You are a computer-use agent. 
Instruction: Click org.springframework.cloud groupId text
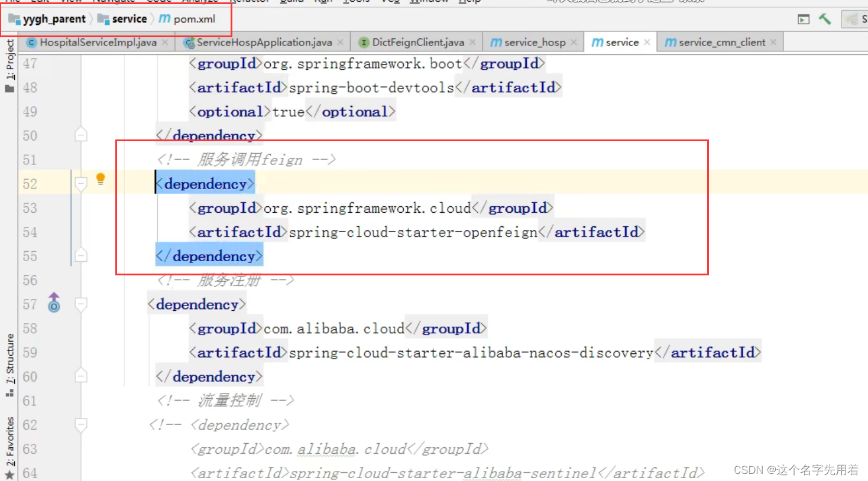[x=367, y=208]
